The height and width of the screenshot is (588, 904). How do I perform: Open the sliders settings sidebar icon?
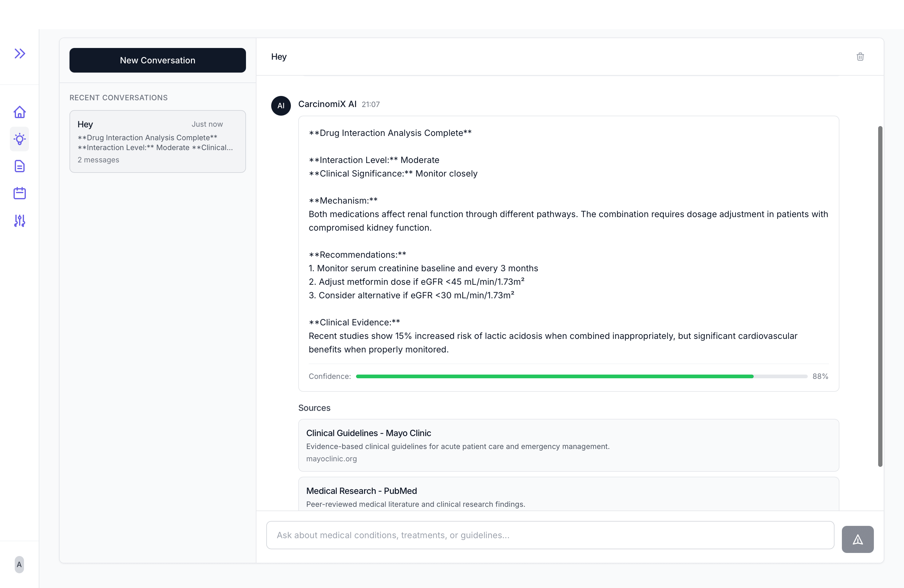[x=20, y=221]
